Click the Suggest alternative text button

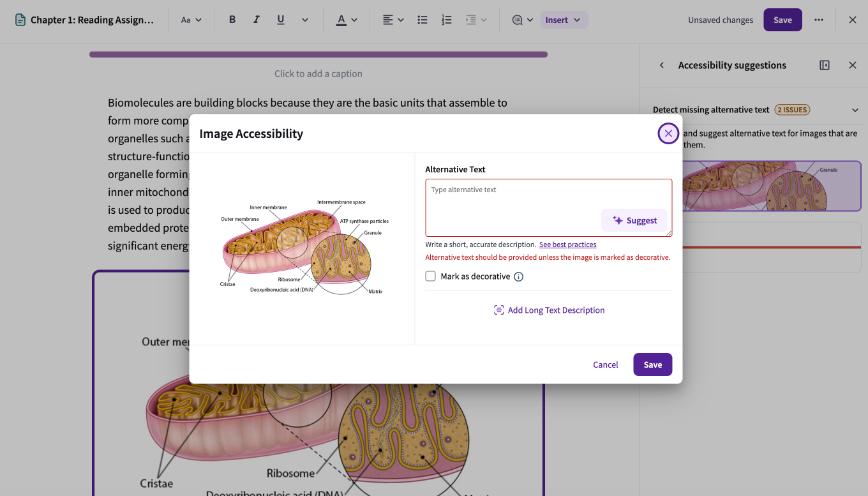coord(634,220)
